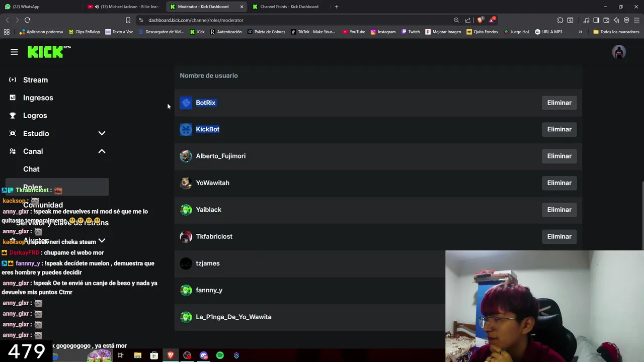Screen dimensions: 644x362
Task: Click the address bar URL field
Action: coord(297,20)
